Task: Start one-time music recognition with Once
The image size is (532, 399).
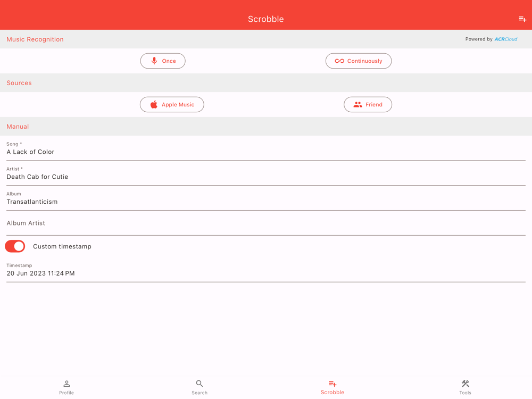Action: pos(163,61)
